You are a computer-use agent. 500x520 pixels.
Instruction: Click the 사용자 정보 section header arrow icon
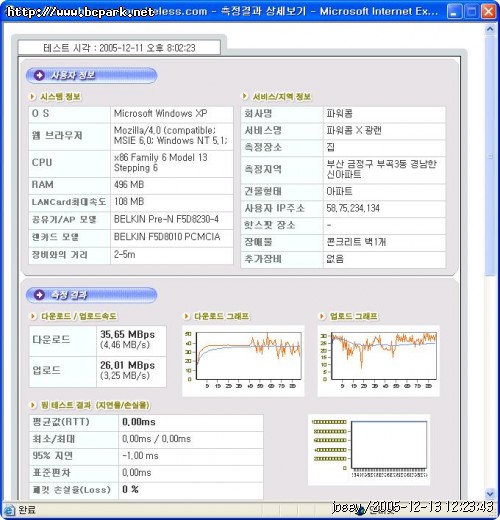[x=39, y=75]
